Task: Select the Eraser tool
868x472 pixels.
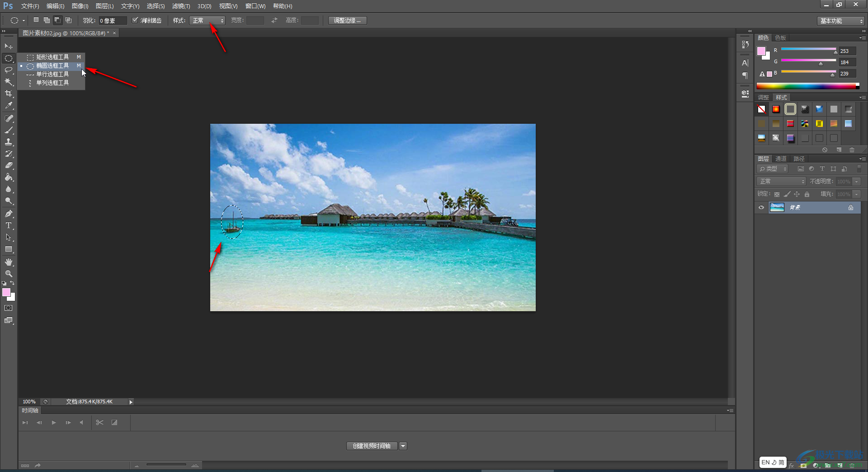Action: 9,165
